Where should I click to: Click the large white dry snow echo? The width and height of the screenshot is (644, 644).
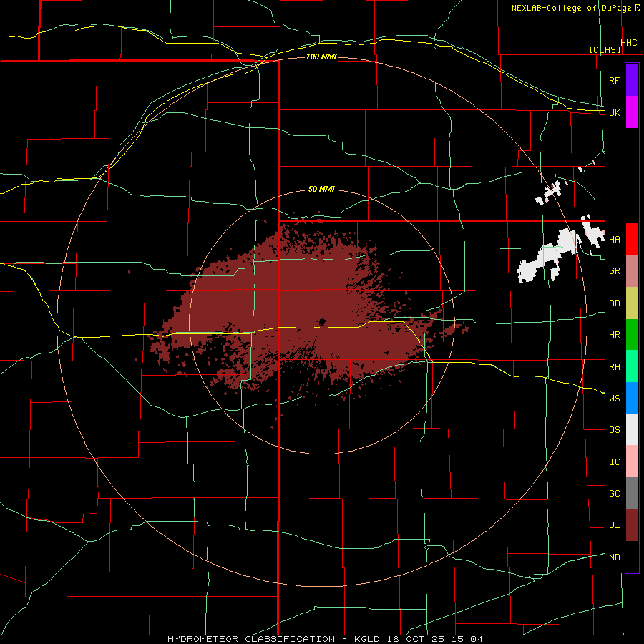550,255
